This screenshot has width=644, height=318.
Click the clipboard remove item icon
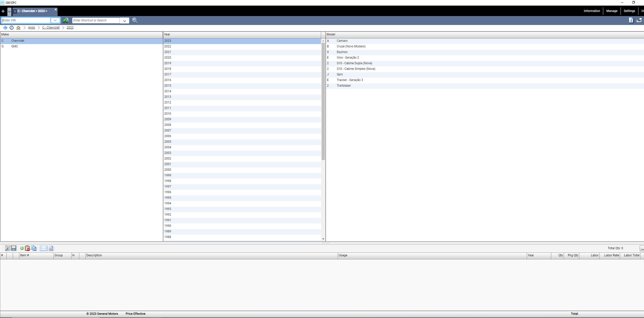(x=28, y=248)
